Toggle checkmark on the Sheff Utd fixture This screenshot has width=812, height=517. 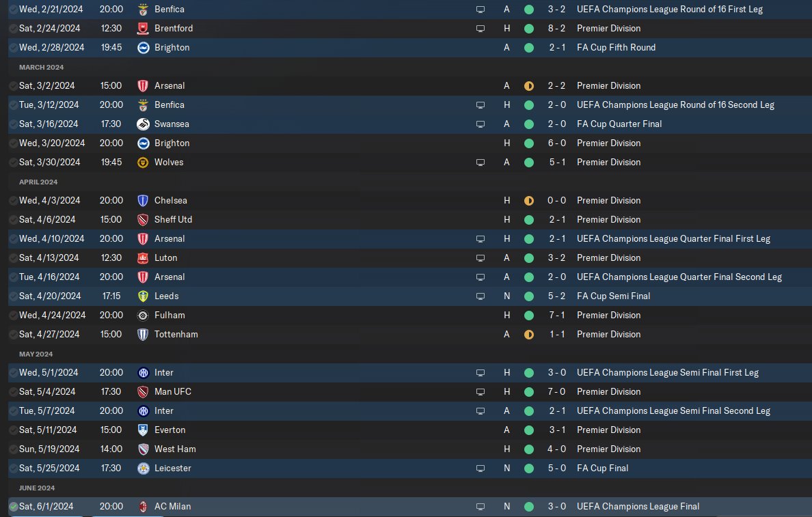(x=14, y=220)
